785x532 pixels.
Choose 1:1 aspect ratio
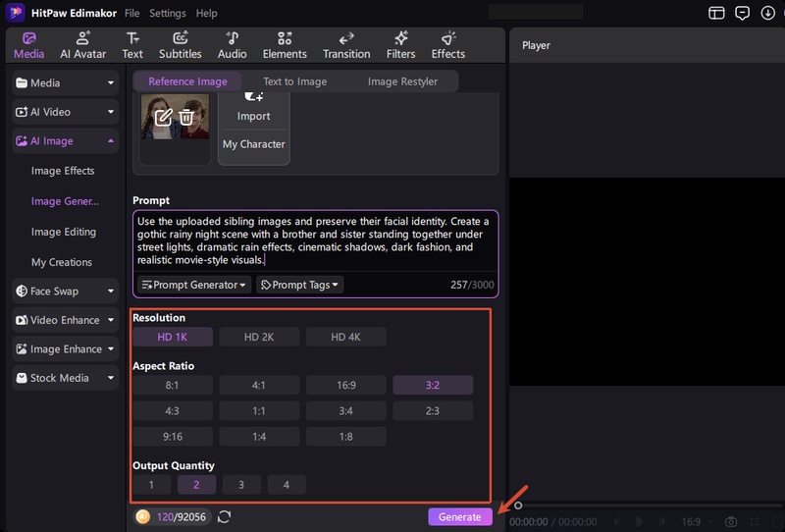[x=259, y=411]
